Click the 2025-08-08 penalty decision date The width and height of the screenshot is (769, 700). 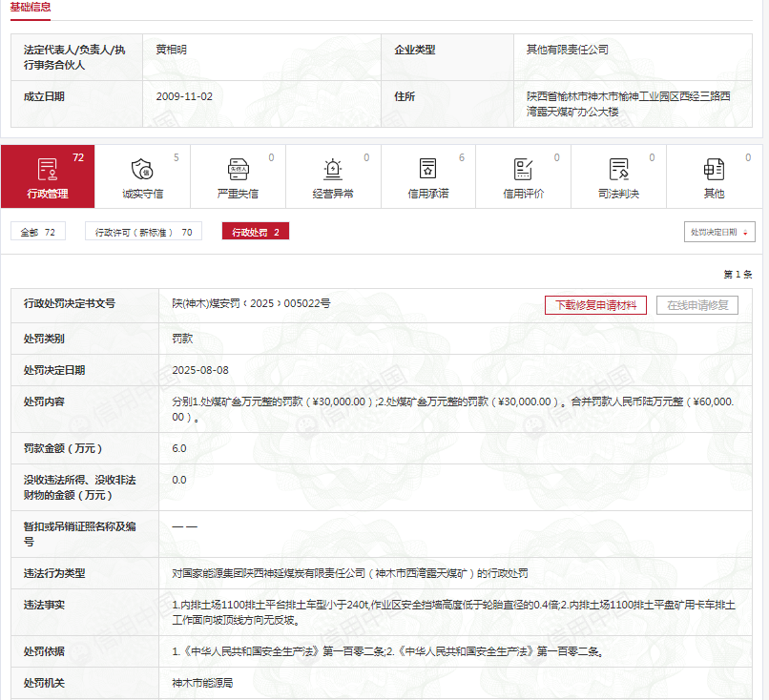[200, 370]
